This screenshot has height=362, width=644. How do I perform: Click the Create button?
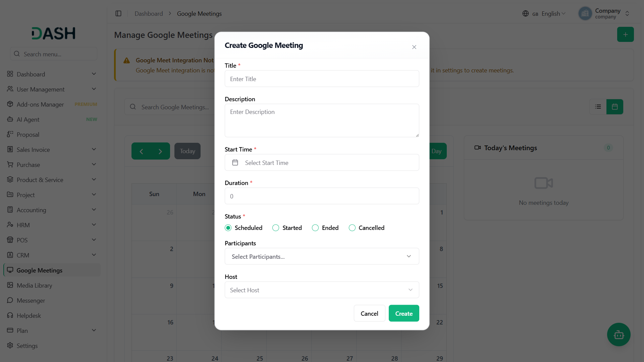tap(404, 313)
